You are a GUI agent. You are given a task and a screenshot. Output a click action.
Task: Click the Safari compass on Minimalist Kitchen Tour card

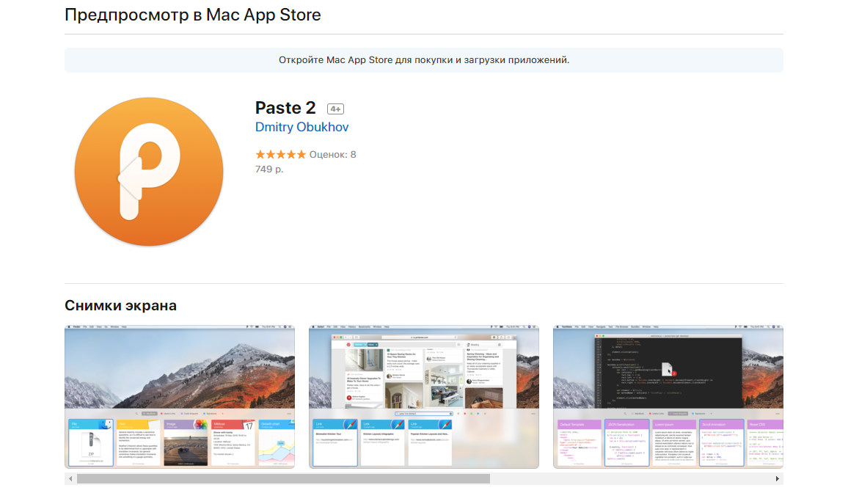click(x=349, y=426)
